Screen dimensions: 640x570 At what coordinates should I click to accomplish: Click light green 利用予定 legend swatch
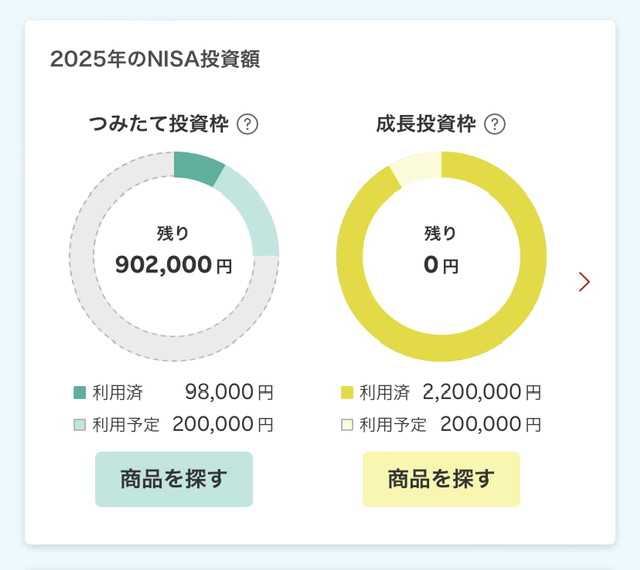81,424
